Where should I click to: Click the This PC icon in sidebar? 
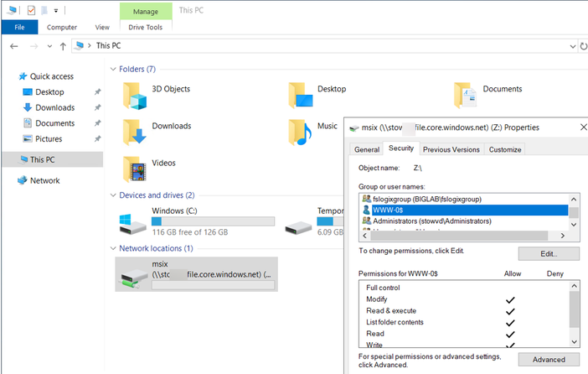[x=24, y=159]
